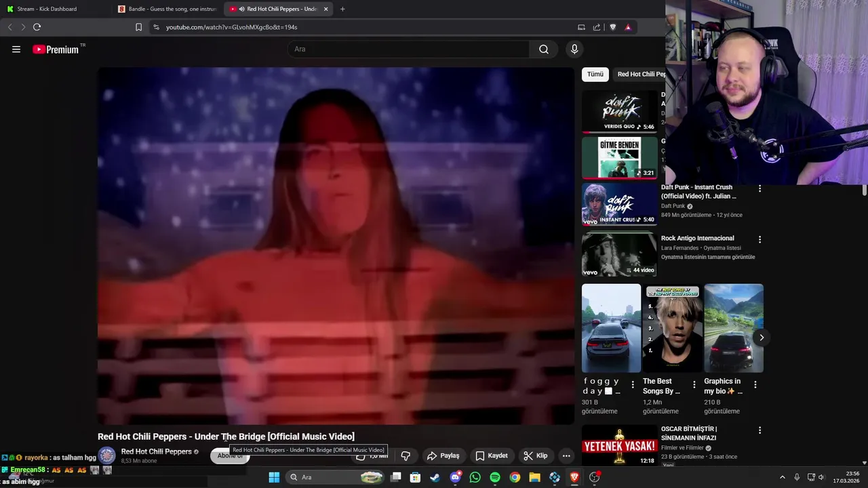Click the browser URL address bar
Image resolution: width=868 pixels, height=488 pixels.
tap(366, 27)
